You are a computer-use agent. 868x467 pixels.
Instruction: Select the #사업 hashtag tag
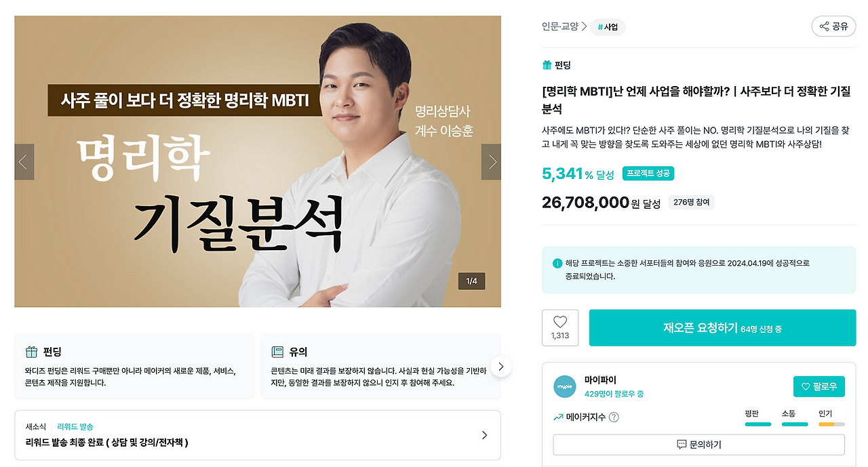(x=608, y=27)
